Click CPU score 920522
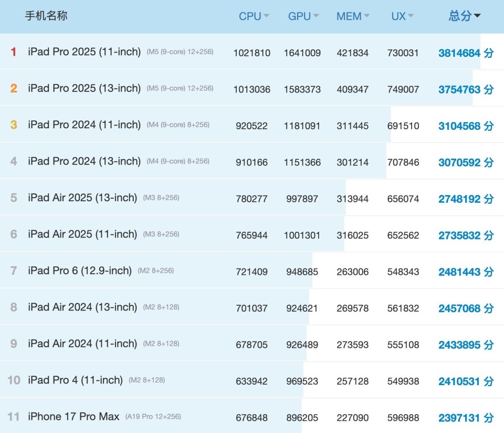The height and width of the screenshot is (433, 504). [251, 126]
